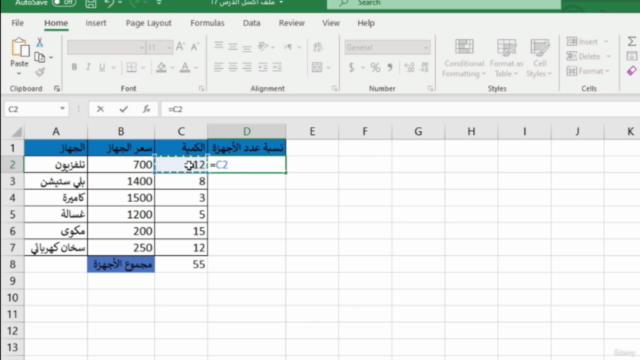Switch to the Insert tab
The width and height of the screenshot is (640, 360).
[96, 23]
